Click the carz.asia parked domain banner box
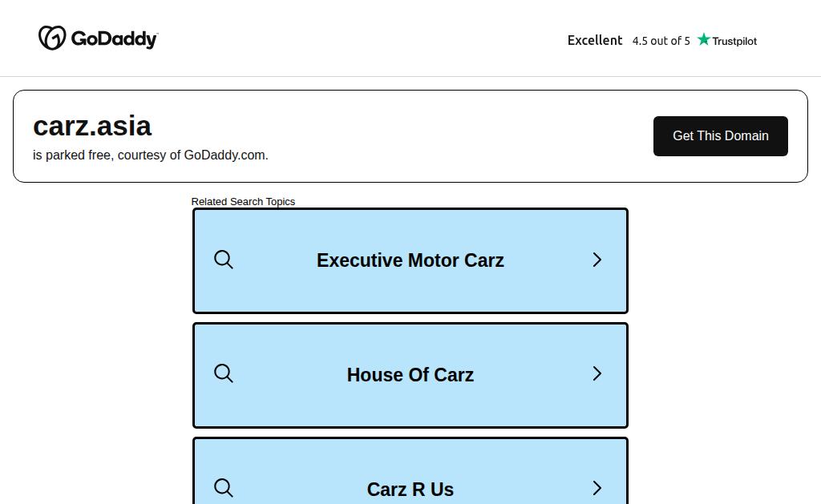821x504 pixels. (410, 136)
